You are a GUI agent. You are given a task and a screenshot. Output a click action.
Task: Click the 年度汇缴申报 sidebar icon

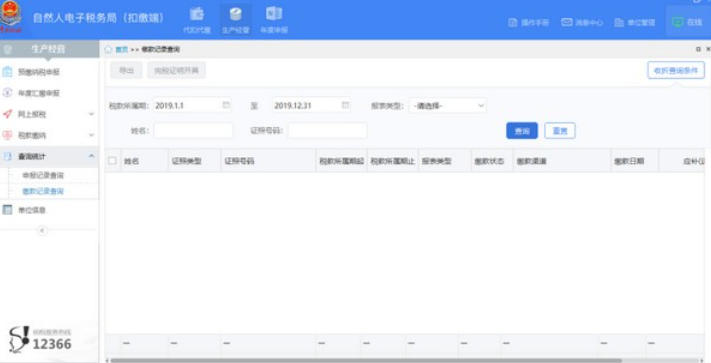click(7, 93)
